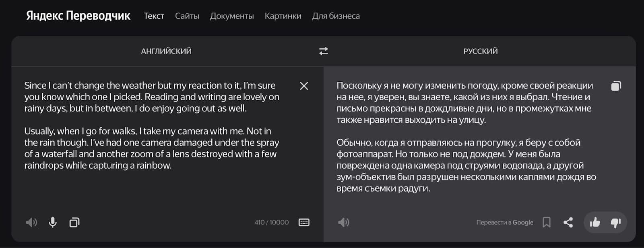Click the Перевести в Google link
Image resolution: width=644 pixels, height=248 pixels.
click(x=504, y=222)
